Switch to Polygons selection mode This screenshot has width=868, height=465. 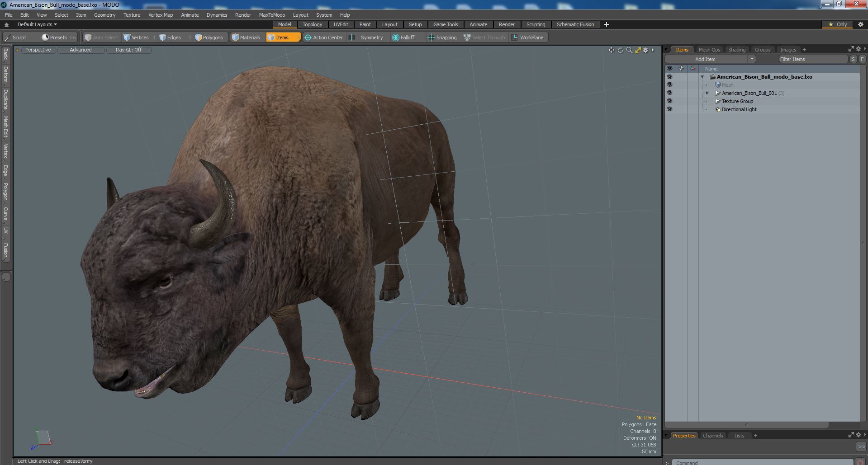click(210, 38)
